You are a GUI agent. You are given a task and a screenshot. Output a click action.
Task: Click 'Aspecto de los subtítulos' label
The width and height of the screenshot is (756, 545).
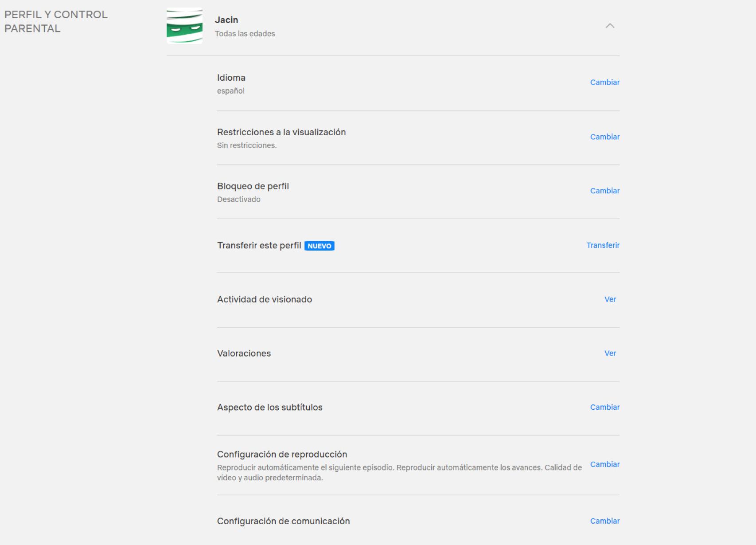click(x=269, y=408)
